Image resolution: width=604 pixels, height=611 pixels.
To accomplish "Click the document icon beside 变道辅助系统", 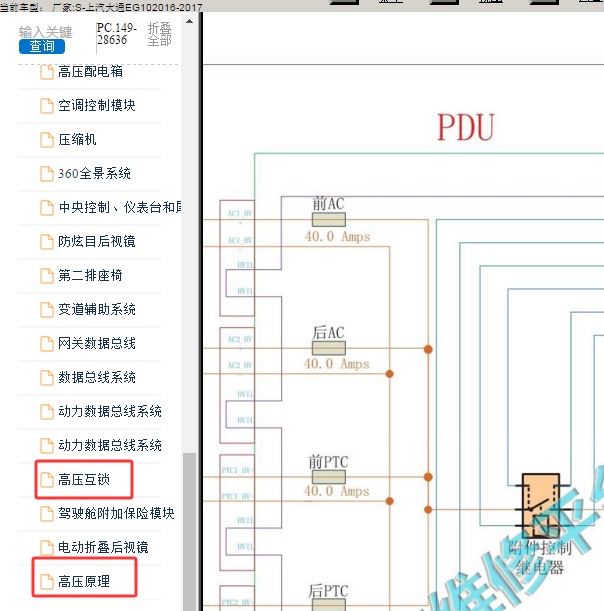I will click(x=47, y=310).
